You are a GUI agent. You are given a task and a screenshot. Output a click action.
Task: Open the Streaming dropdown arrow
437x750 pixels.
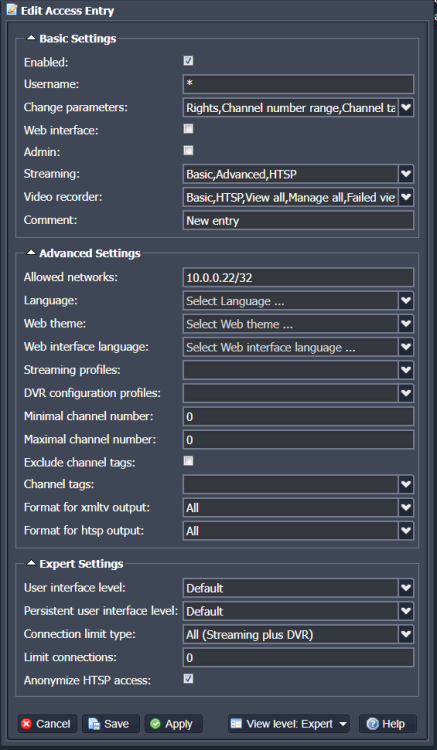coord(406,174)
